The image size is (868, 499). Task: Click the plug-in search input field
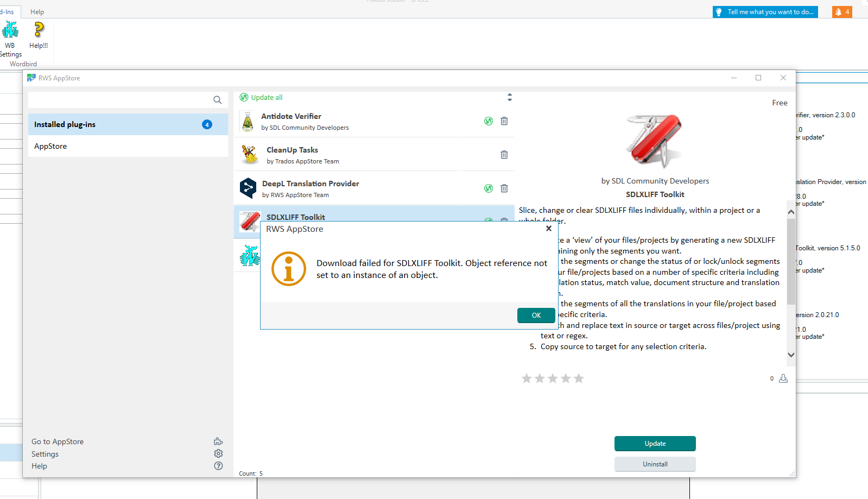coord(119,100)
